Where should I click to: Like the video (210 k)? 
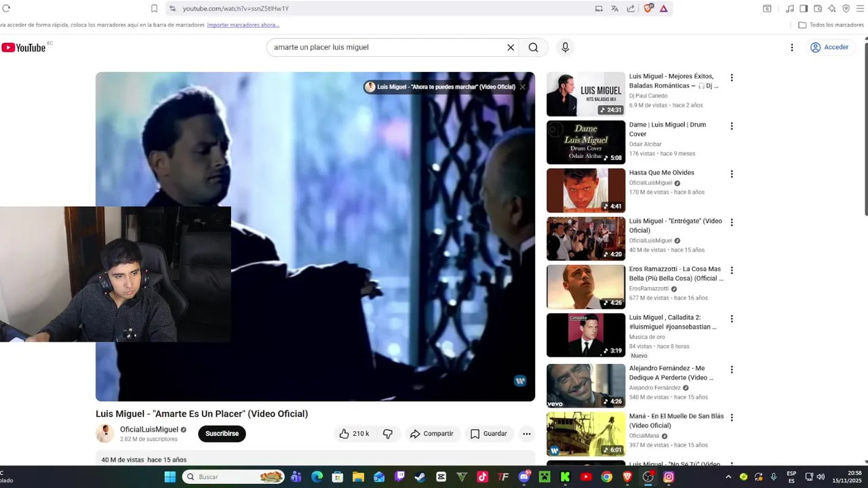pyautogui.click(x=355, y=434)
